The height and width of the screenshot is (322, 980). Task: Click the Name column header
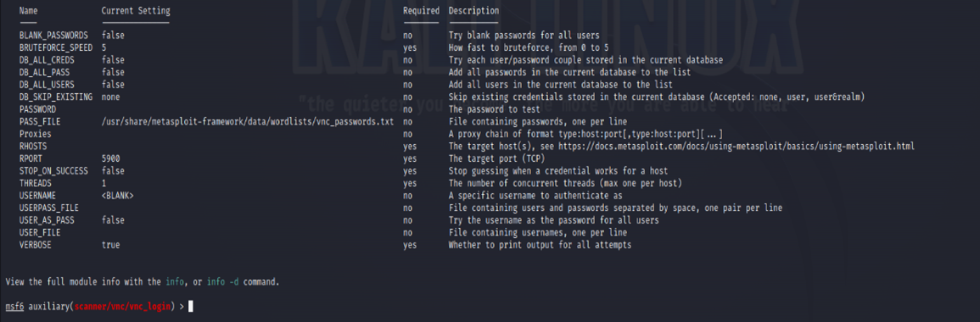click(x=28, y=11)
